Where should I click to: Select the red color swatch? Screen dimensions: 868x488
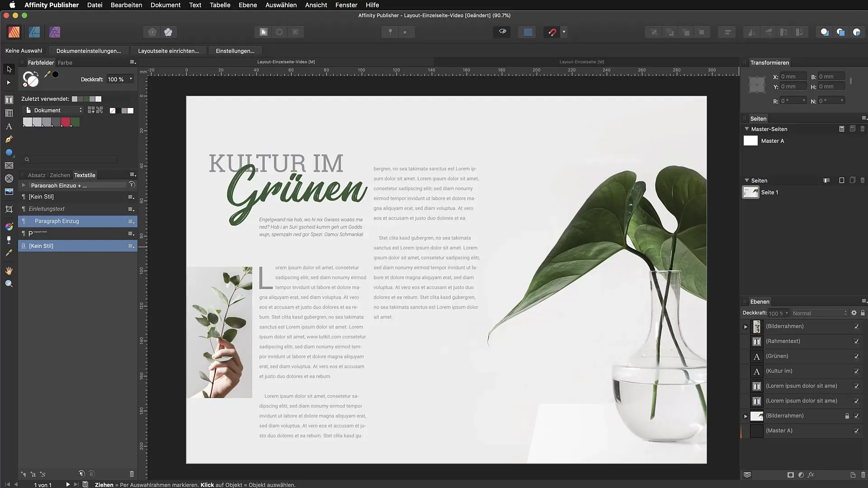pos(66,122)
